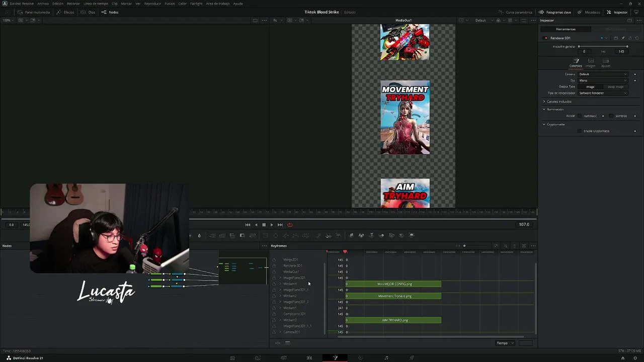Add Polygon mask tool

[x=286, y=235]
